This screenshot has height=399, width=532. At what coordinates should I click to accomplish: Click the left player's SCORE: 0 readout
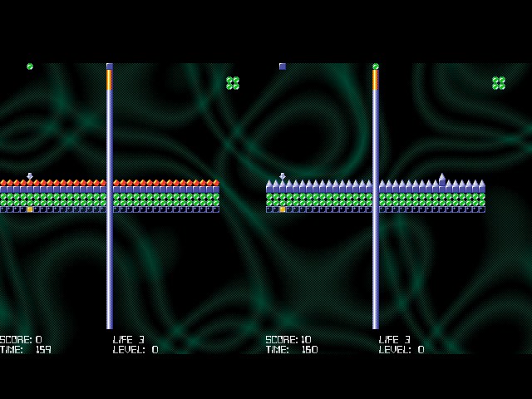(22, 339)
